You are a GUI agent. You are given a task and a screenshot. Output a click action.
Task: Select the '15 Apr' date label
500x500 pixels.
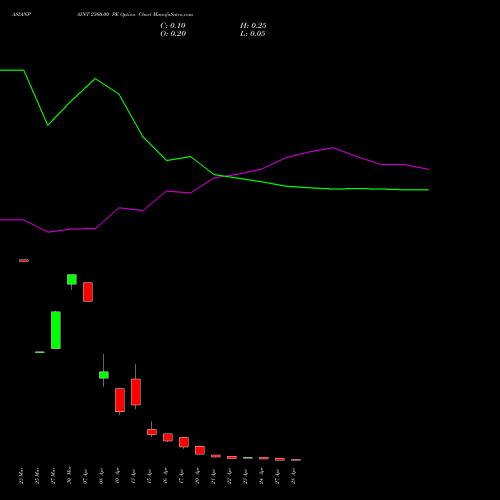click(149, 476)
